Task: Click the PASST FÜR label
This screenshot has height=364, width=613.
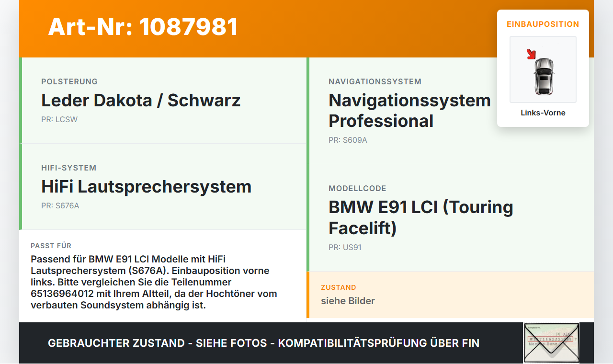Action: click(51, 246)
